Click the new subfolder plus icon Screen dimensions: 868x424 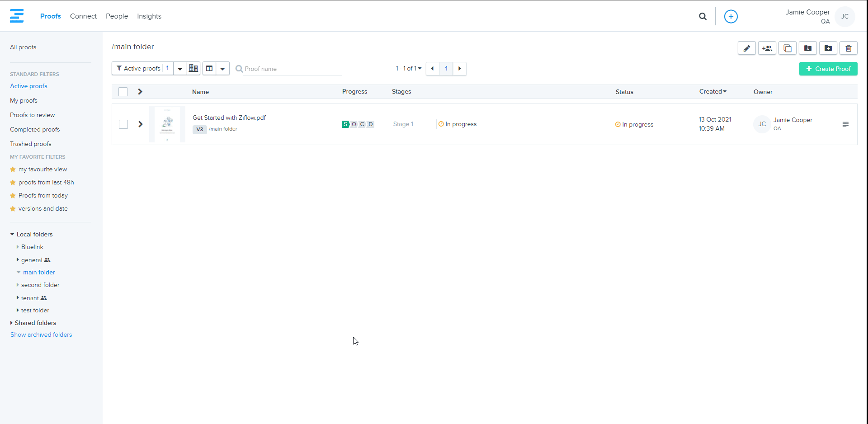coord(828,48)
